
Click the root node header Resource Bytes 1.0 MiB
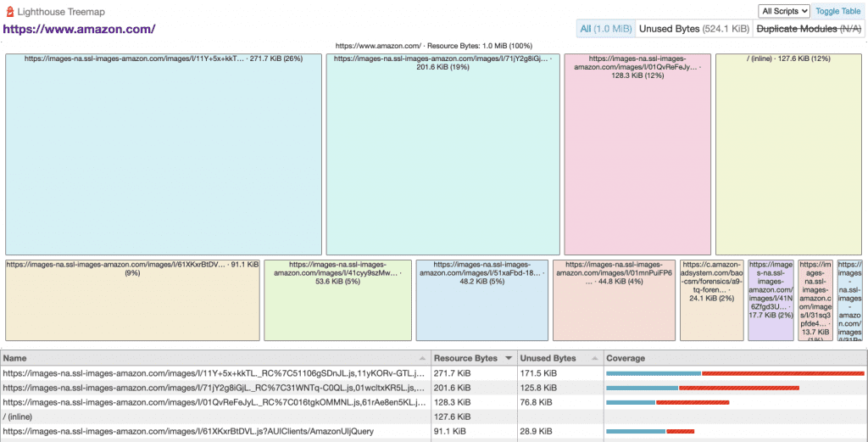433,46
